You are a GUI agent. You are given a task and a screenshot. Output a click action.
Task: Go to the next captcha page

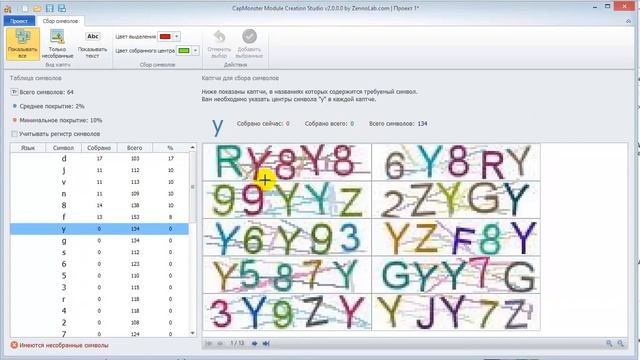click(255, 344)
